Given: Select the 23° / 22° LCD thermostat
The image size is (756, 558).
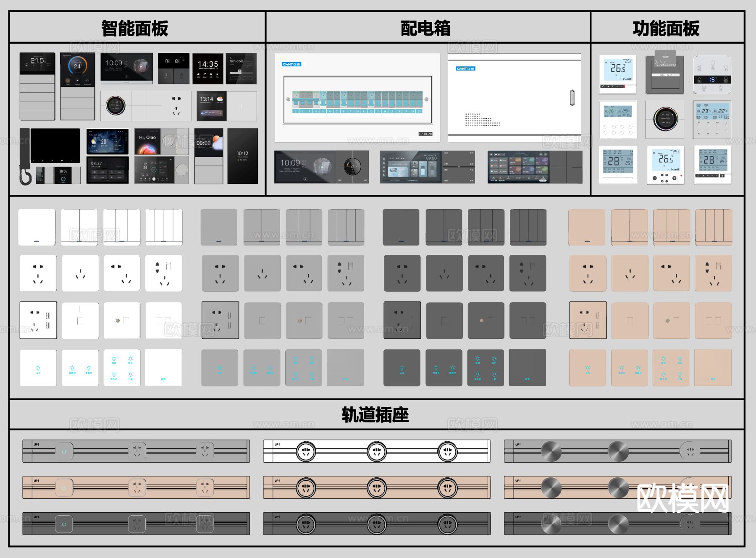Looking at the screenshot, I should (712, 120).
